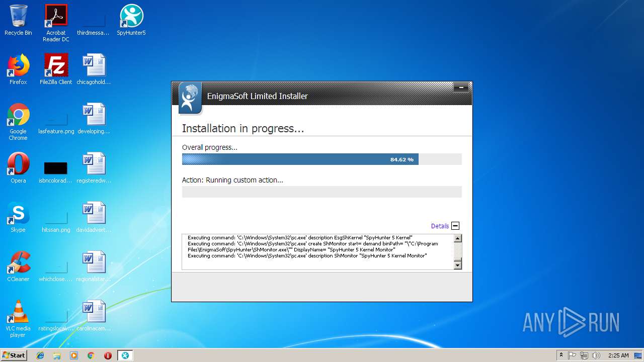
Task: Click the overall progress bar at 84.62 %
Action: click(321, 159)
